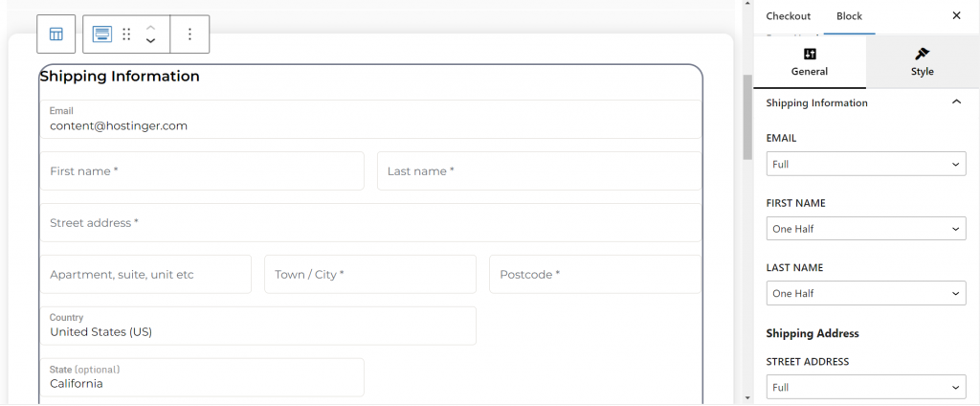This screenshot has height=406, width=980.
Task: Click the parent block table icon
Action: [56, 34]
